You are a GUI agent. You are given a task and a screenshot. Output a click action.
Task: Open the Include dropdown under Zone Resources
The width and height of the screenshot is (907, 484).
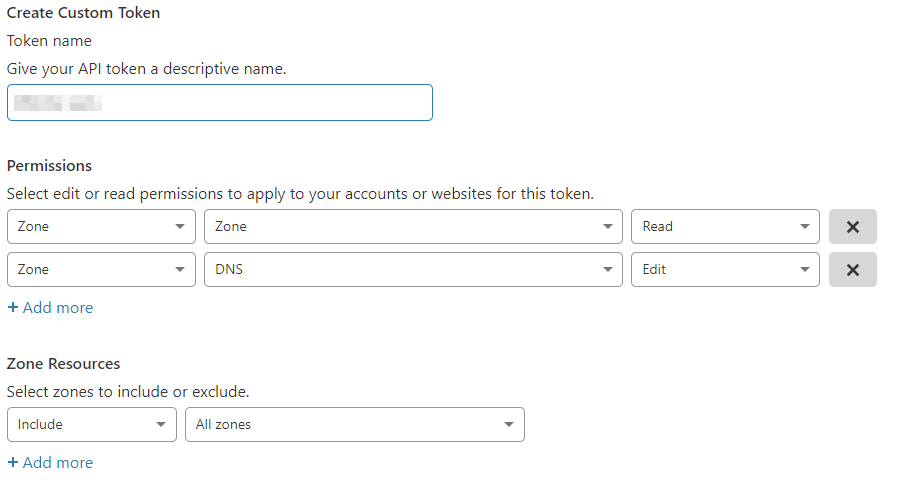pyautogui.click(x=91, y=425)
